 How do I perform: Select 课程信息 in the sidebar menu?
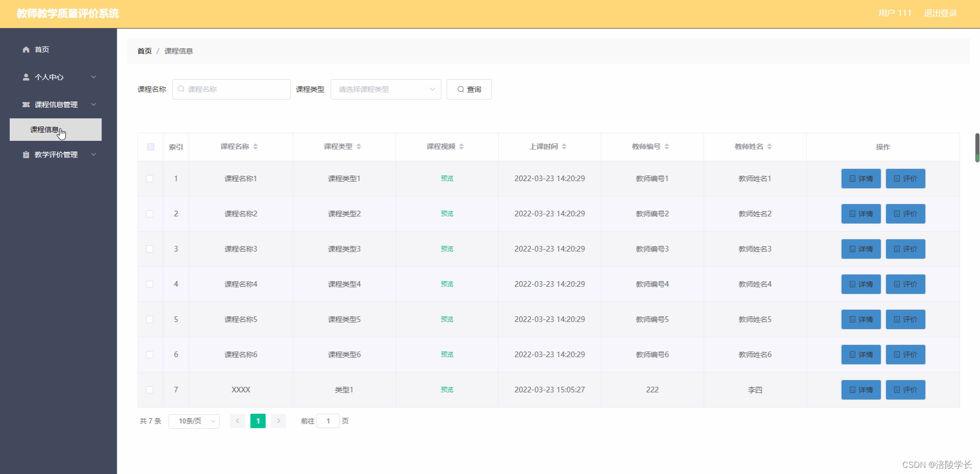click(44, 130)
